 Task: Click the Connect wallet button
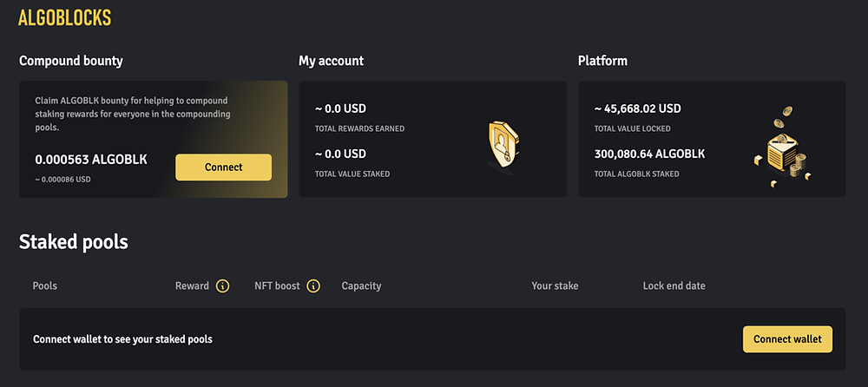788,338
